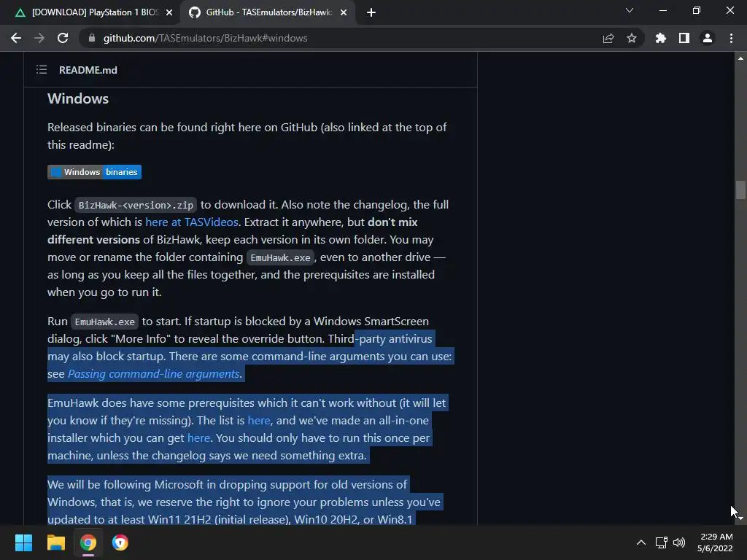Click the Chrome taskbar icon
The width and height of the screenshot is (747, 560).
88,542
